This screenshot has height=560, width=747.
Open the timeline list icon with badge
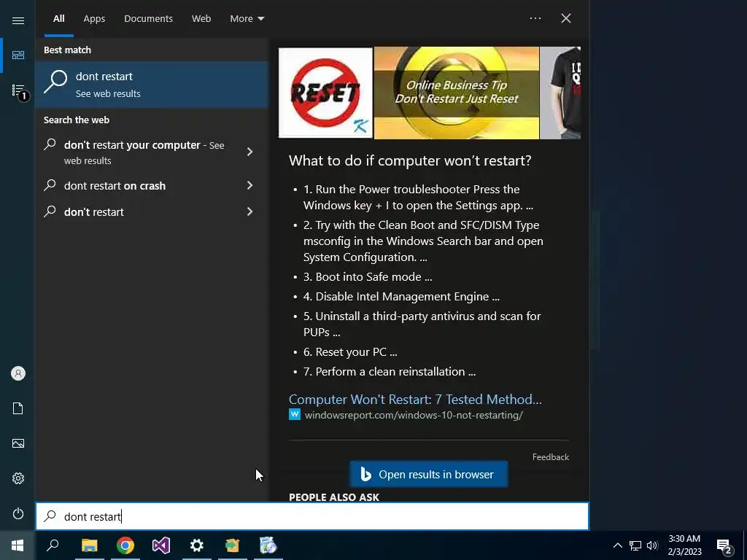click(18, 90)
